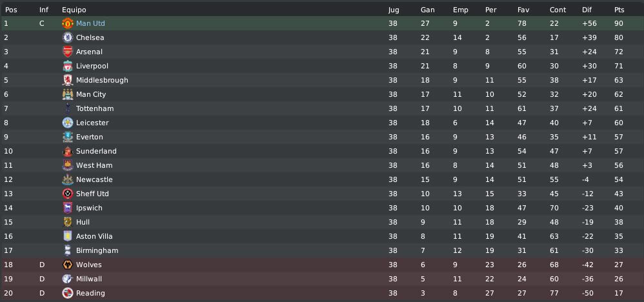Select the Millwall table row

coord(322,279)
